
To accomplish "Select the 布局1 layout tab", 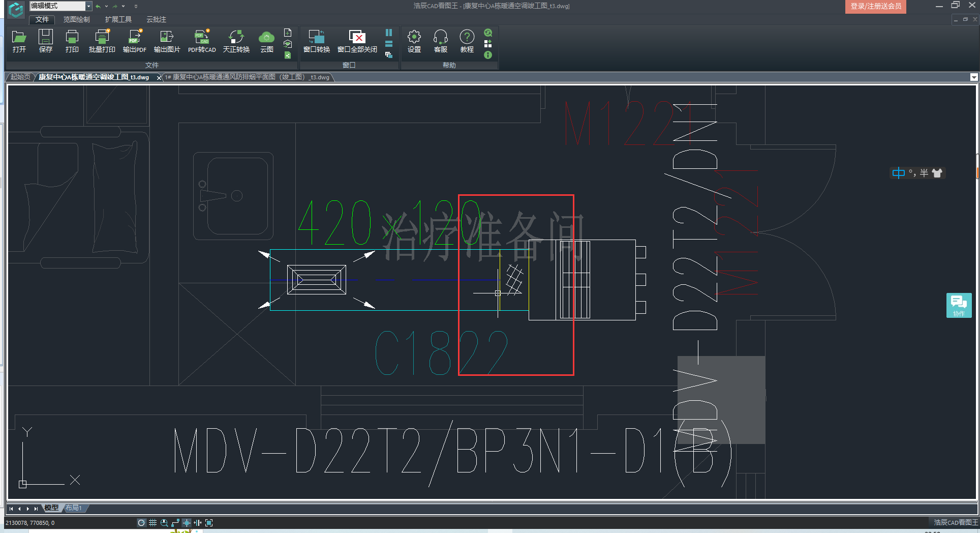I will click(74, 508).
